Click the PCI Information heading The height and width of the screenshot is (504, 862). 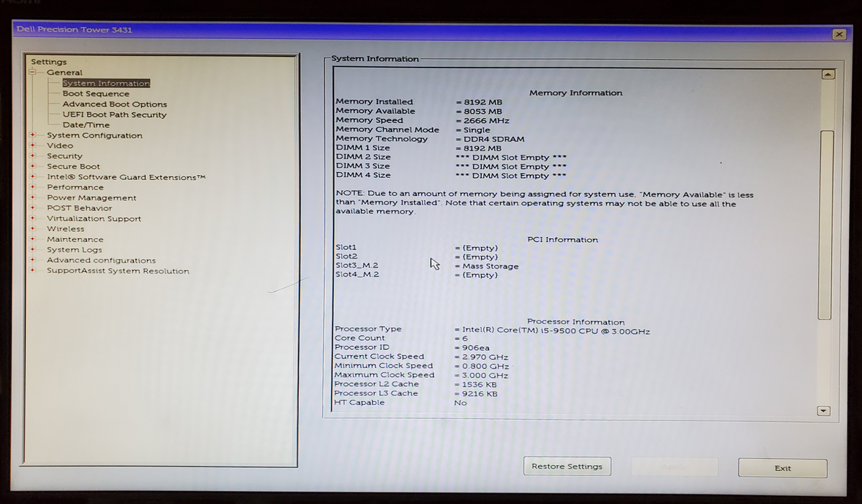point(562,240)
